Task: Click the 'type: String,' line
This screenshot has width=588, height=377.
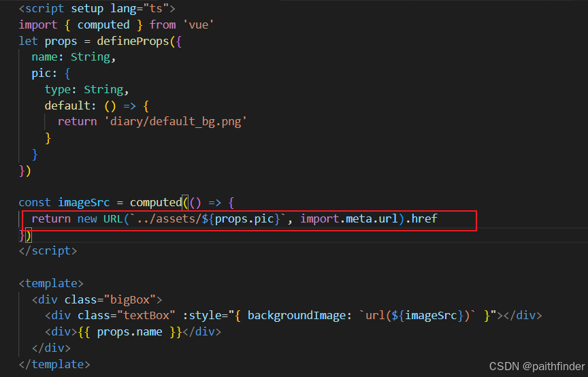Action: click(x=87, y=90)
